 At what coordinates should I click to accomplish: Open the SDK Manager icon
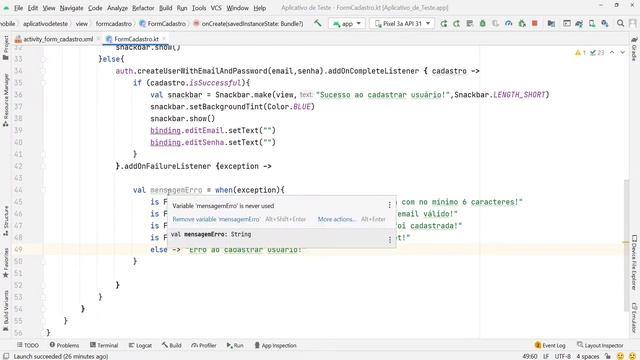pos(604,24)
